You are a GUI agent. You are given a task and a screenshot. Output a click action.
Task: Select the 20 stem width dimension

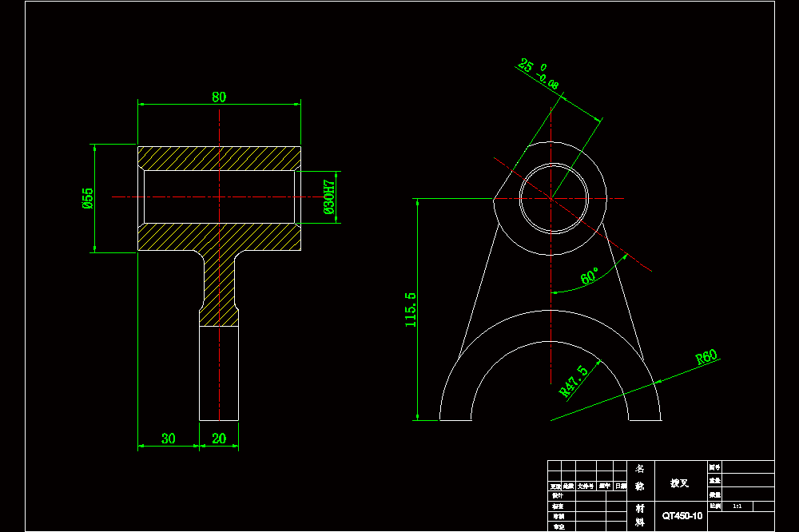pyautogui.click(x=219, y=439)
